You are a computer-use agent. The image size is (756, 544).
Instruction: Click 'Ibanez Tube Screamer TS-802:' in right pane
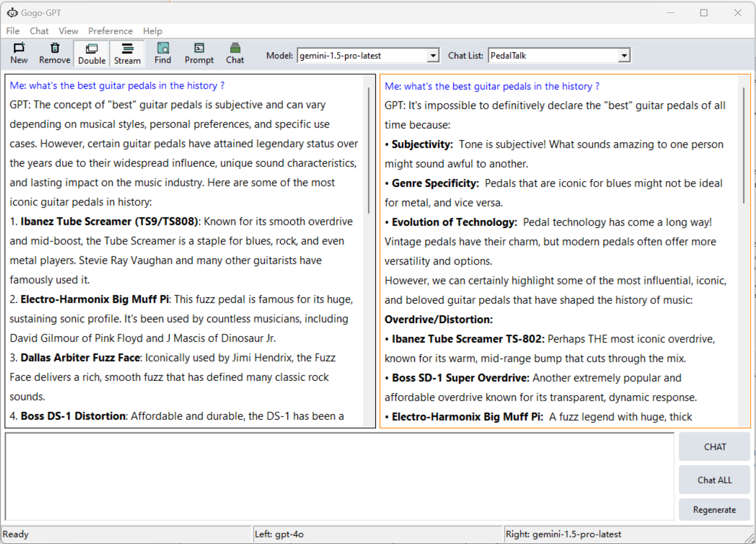pyautogui.click(x=468, y=339)
